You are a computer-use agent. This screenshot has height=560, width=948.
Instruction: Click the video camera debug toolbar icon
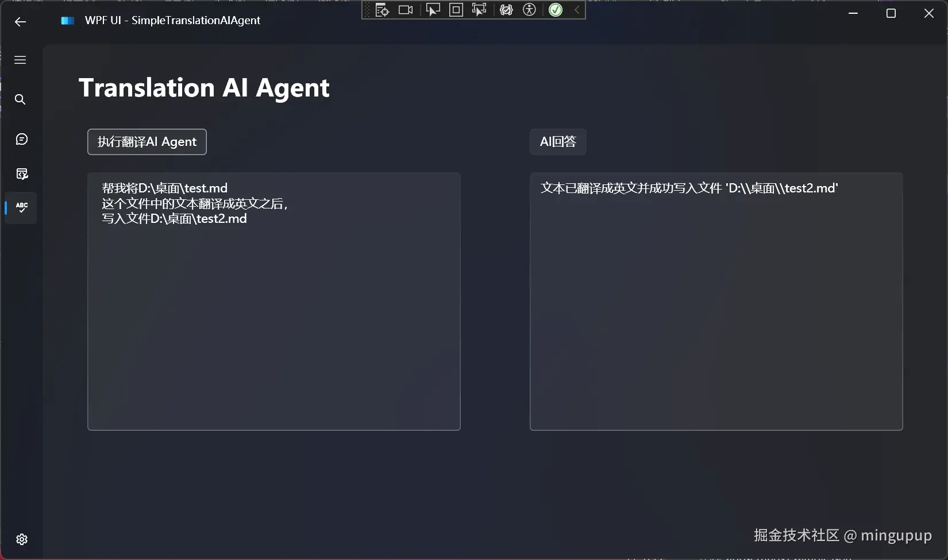point(406,10)
